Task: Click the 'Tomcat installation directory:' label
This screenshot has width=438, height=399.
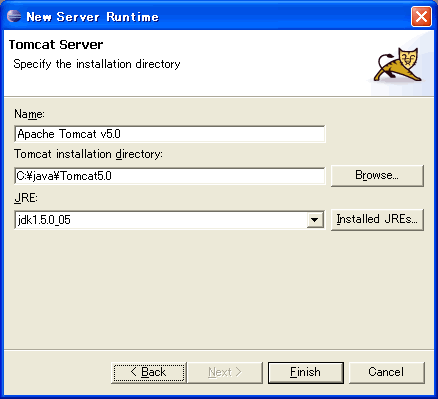Action: tap(88, 154)
